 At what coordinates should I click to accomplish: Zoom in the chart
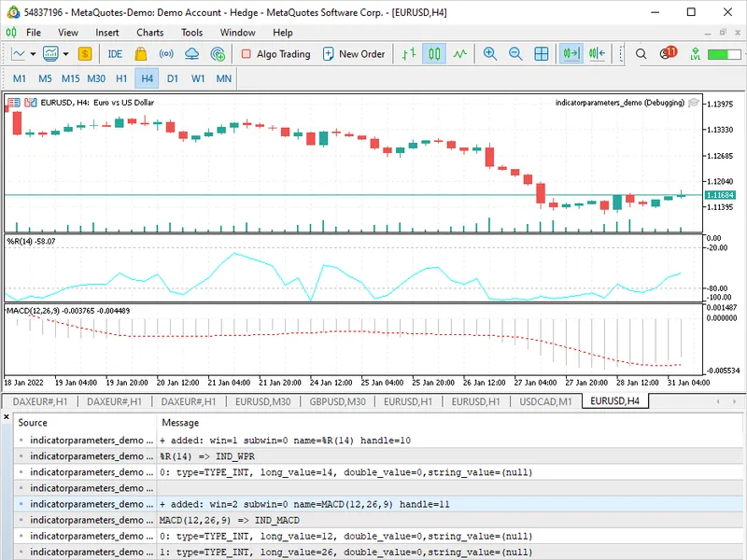point(490,54)
